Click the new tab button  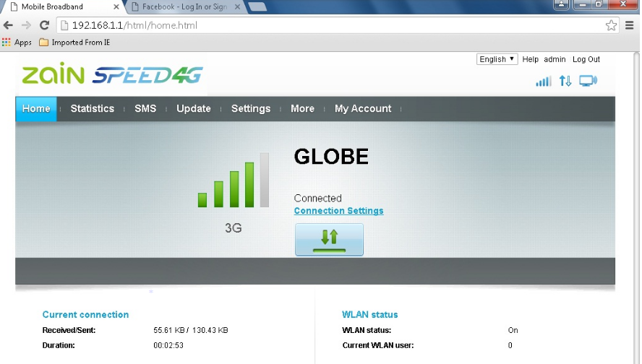[257, 7]
